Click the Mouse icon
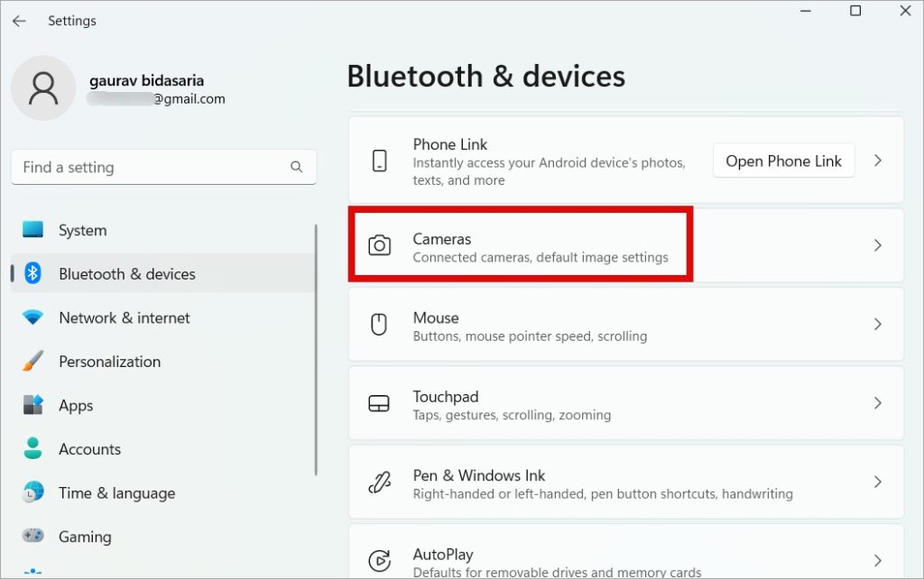The image size is (924, 579). click(379, 324)
